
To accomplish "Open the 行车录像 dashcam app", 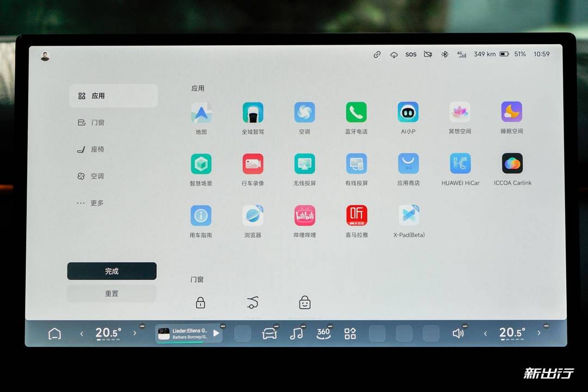I will coord(253,164).
